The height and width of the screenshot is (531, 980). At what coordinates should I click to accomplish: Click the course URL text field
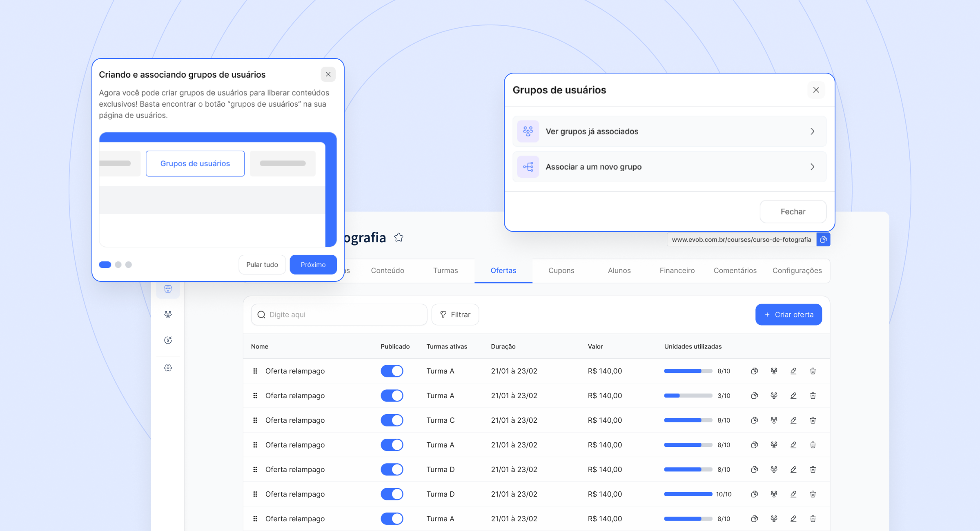pos(742,239)
